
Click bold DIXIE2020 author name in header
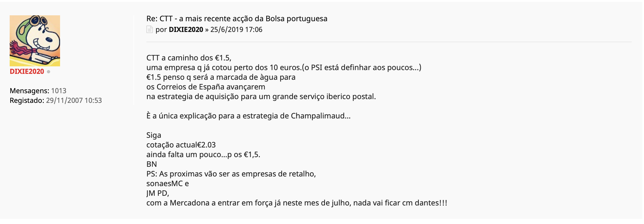click(186, 30)
